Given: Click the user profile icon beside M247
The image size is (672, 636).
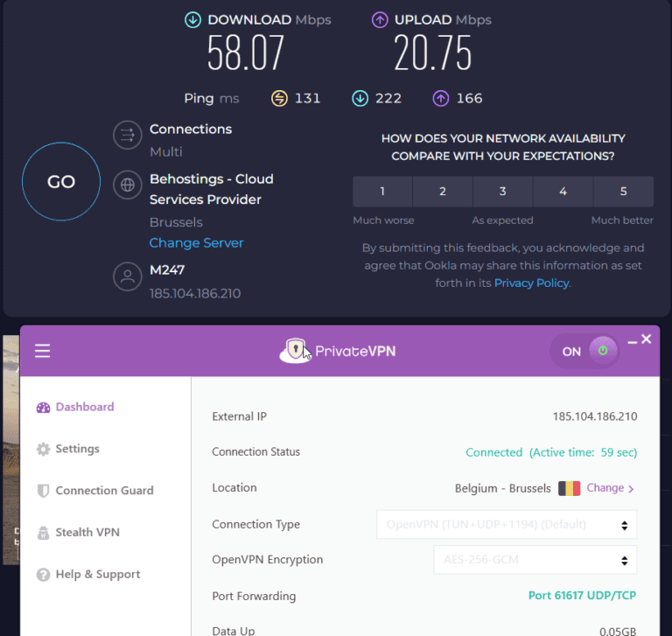Looking at the screenshot, I should [127, 276].
